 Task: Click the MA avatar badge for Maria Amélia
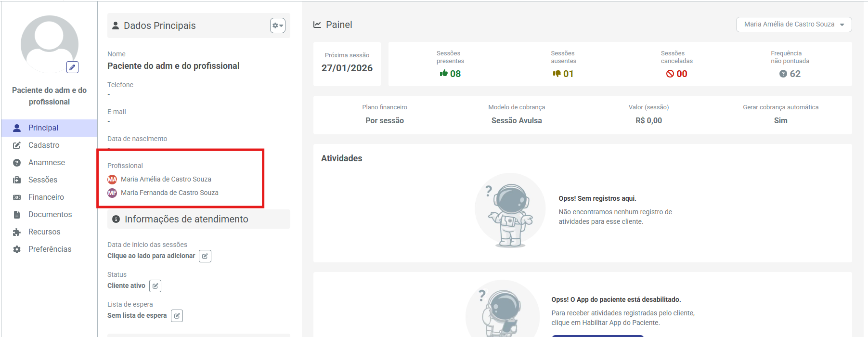[112, 180]
